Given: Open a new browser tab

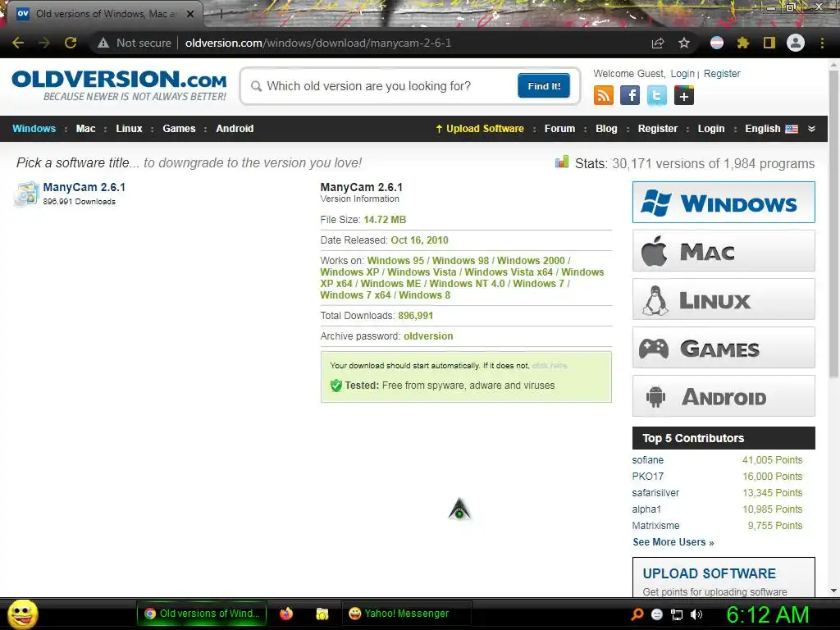Looking at the screenshot, I should pos(221,14).
